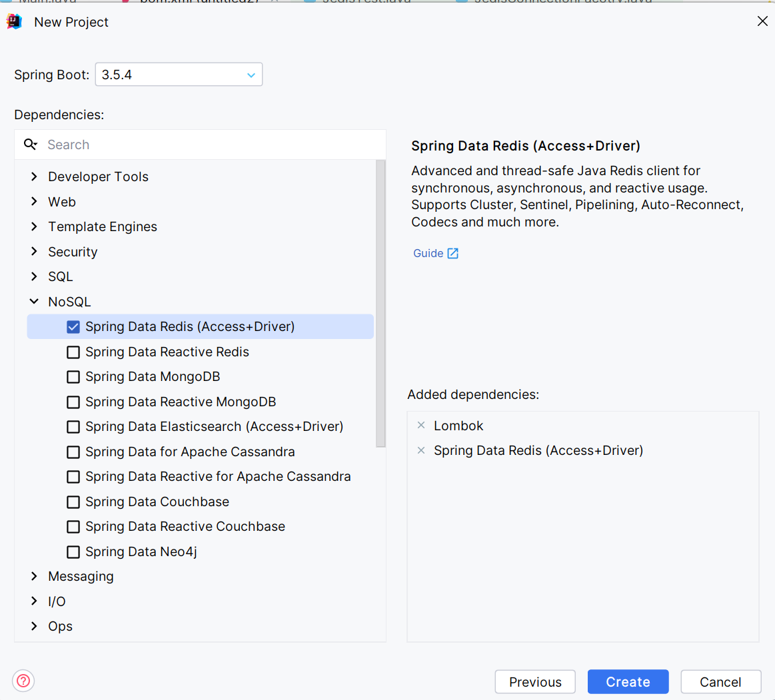Enable Spring Data MongoDB dependency

point(73,377)
